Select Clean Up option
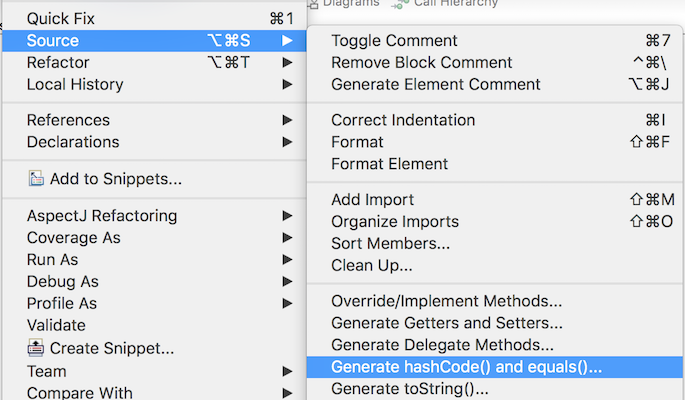685x400 pixels. (372, 266)
